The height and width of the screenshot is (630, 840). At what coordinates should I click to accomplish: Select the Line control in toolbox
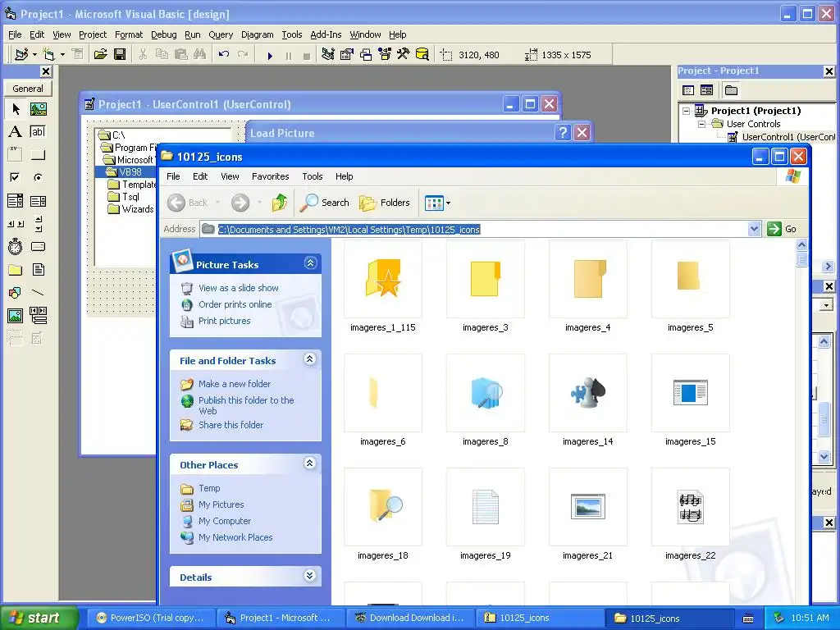click(x=38, y=293)
